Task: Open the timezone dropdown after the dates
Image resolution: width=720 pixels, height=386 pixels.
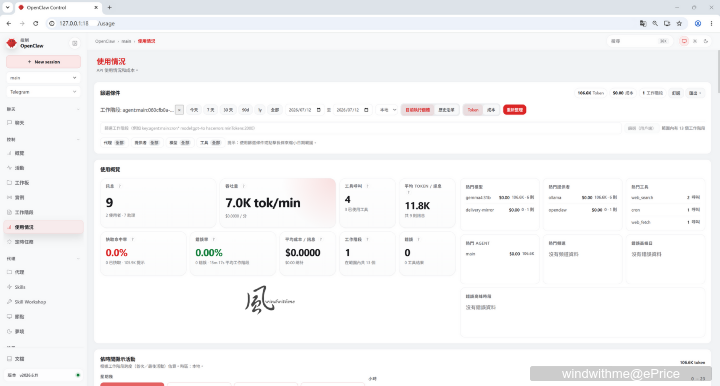Action: [x=387, y=110]
